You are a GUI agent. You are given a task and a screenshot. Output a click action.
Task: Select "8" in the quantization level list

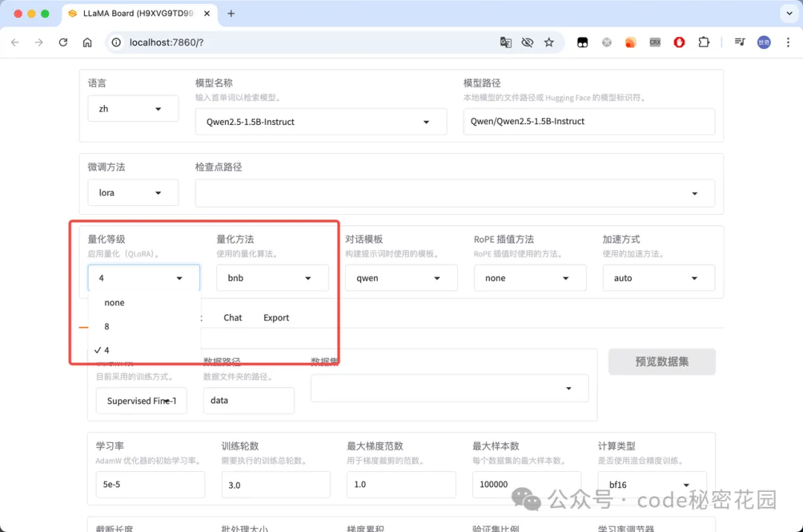106,326
